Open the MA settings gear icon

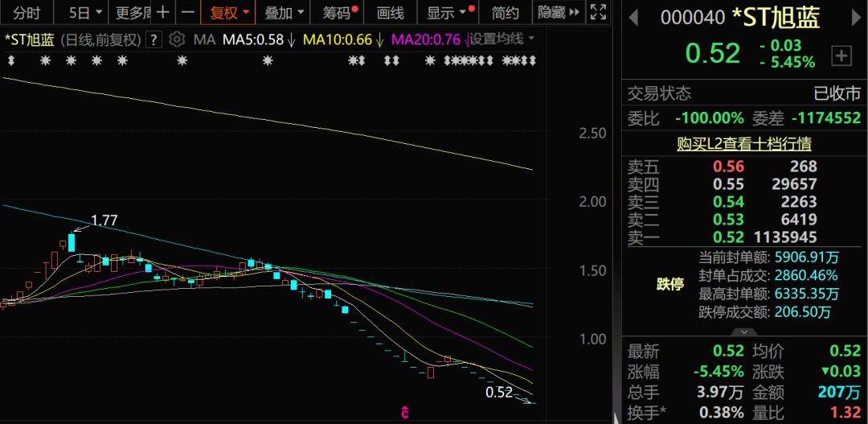click(x=177, y=39)
